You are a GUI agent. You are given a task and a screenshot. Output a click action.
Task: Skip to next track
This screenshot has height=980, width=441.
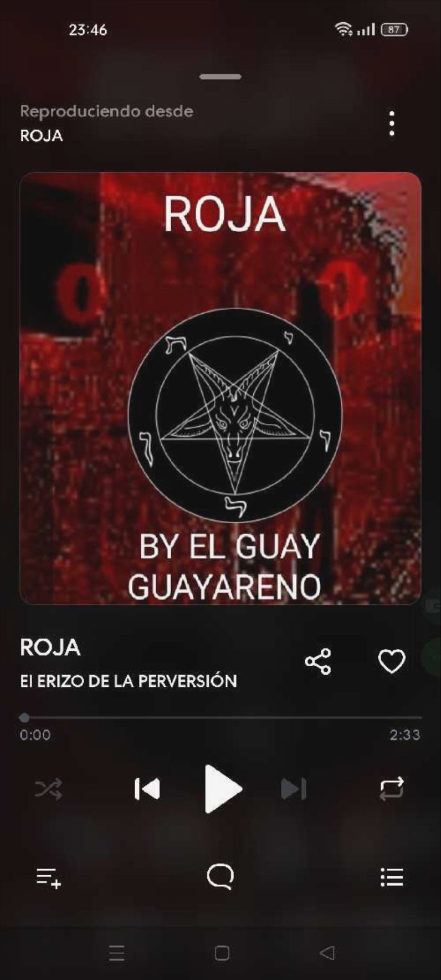pyautogui.click(x=294, y=789)
